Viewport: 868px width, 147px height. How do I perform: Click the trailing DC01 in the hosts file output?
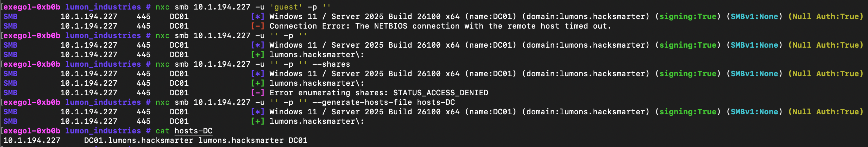coord(298,141)
